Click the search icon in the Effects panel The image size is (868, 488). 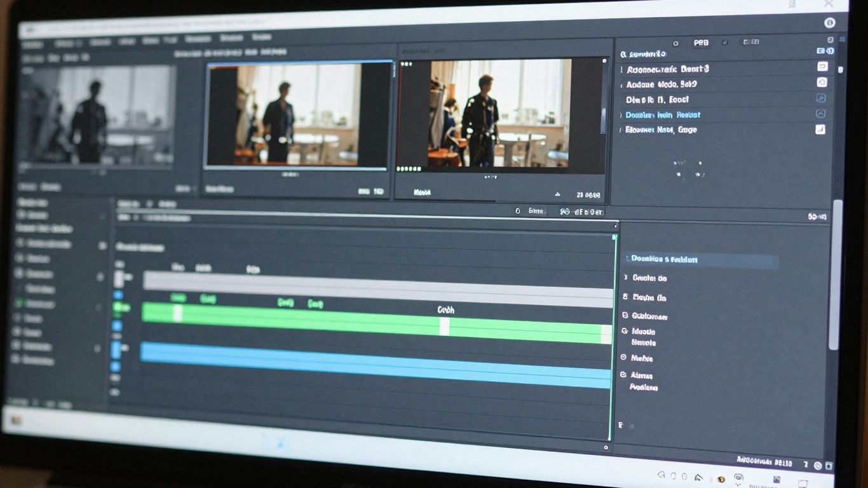625,53
